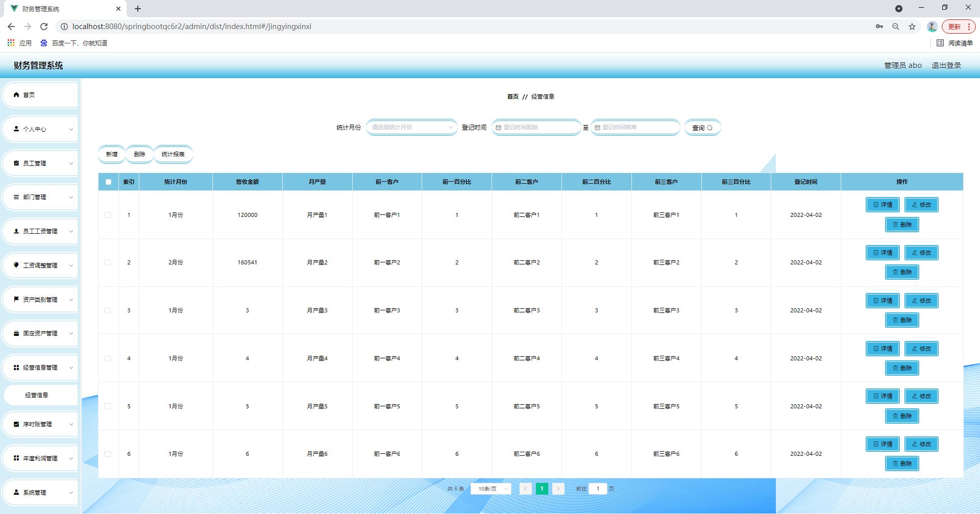The image size is (980, 514).
Task: Check the checkbox for row index 1
Action: [108, 215]
